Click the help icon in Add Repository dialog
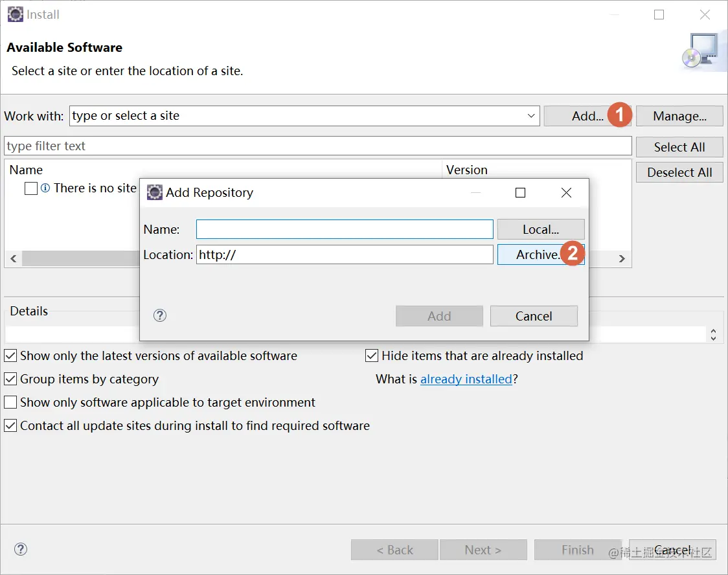The height and width of the screenshot is (575, 728). pyautogui.click(x=160, y=315)
